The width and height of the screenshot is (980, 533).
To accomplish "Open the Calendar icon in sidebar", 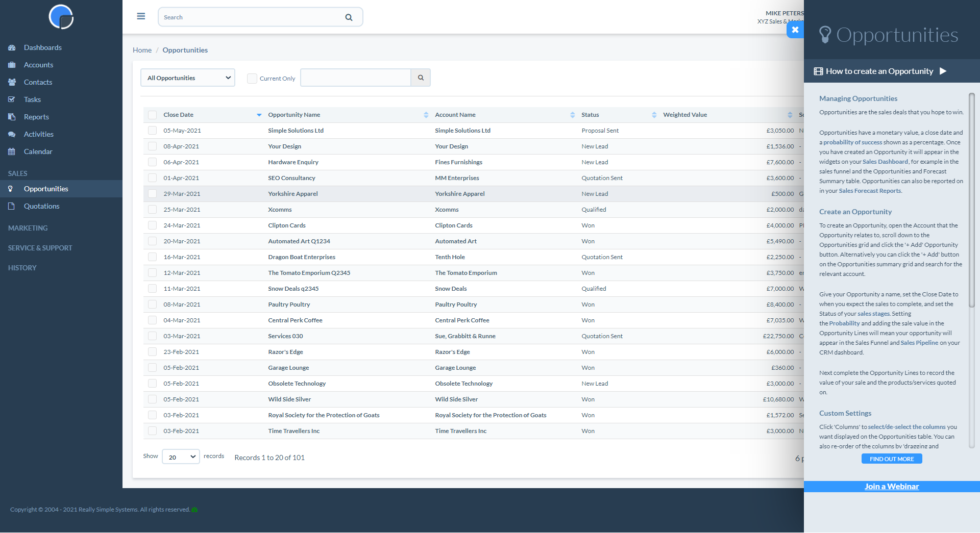I will 12,151.
